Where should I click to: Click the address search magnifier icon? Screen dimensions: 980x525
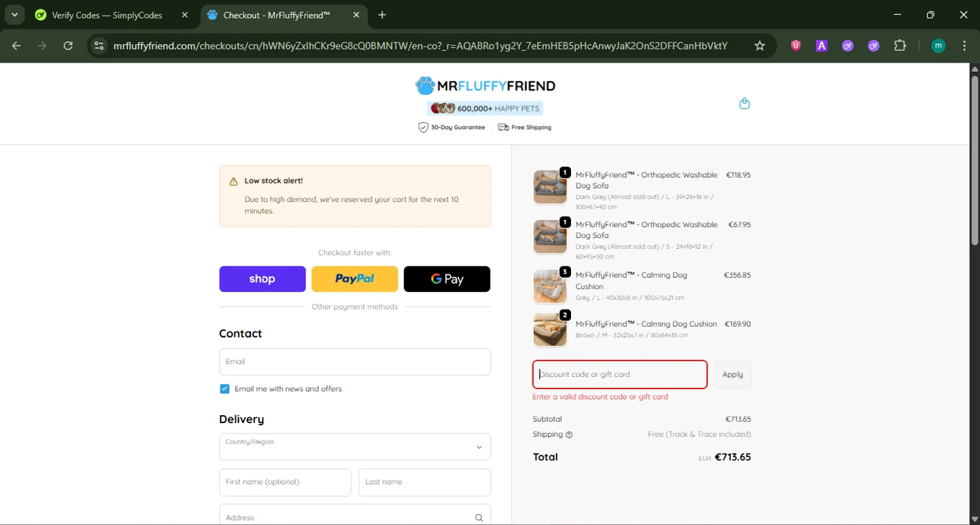coord(479,518)
